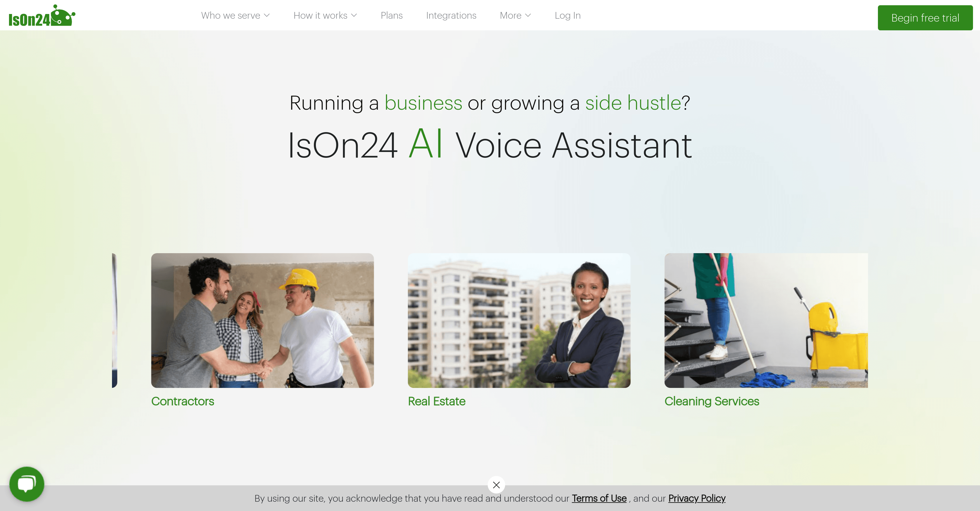The image size is (980, 511).
Task: Go to the Plans page
Action: 391,15
